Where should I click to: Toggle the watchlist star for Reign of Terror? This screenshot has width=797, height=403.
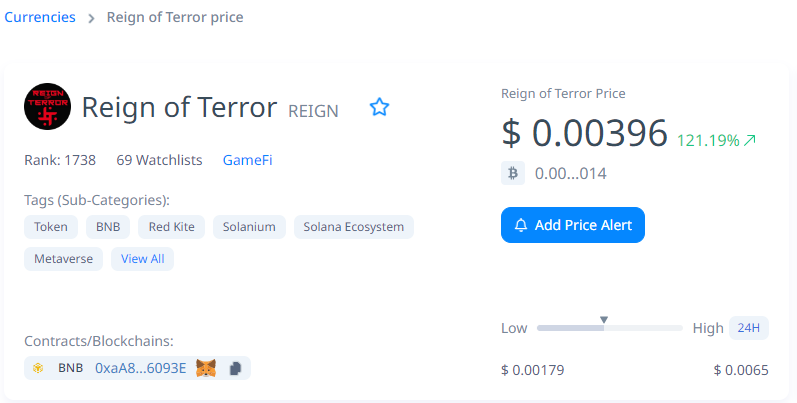(379, 107)
